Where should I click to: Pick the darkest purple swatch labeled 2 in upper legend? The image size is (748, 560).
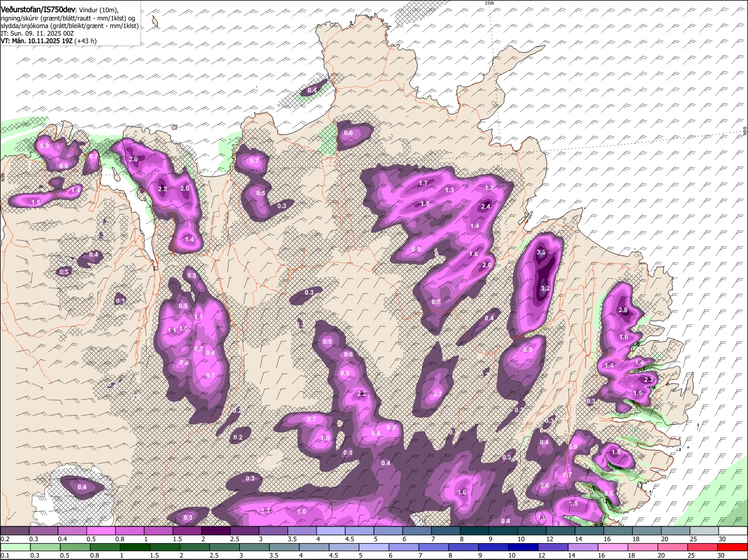tap(216, 531)
